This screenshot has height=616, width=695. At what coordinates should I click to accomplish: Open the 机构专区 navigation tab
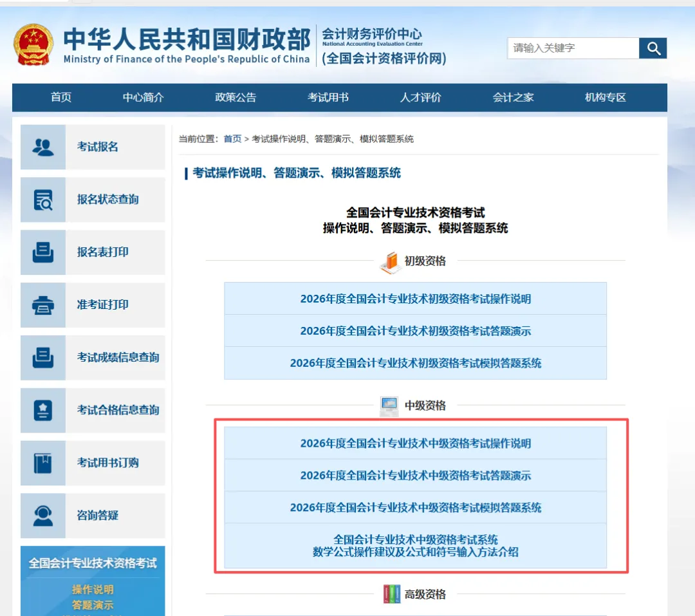click(605, 97)
